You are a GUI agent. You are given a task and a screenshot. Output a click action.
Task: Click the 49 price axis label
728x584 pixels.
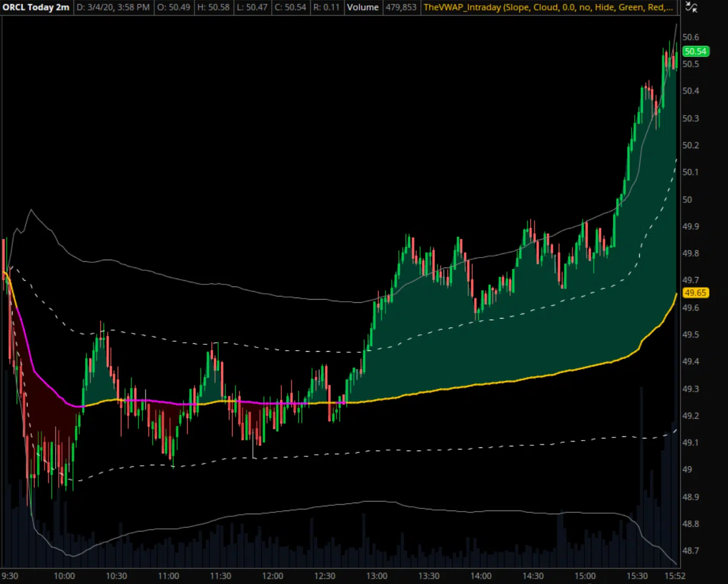pos(687,469)
